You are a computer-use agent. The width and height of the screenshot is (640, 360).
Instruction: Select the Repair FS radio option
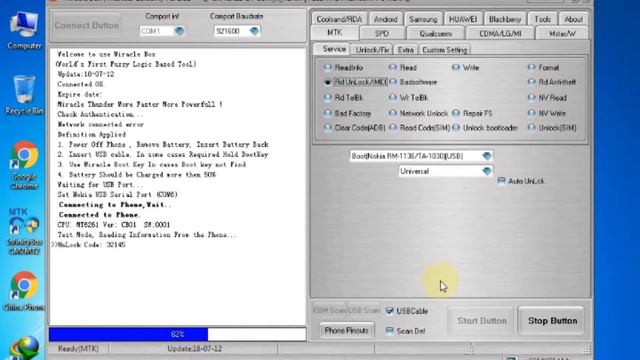(x=456, y=113)
